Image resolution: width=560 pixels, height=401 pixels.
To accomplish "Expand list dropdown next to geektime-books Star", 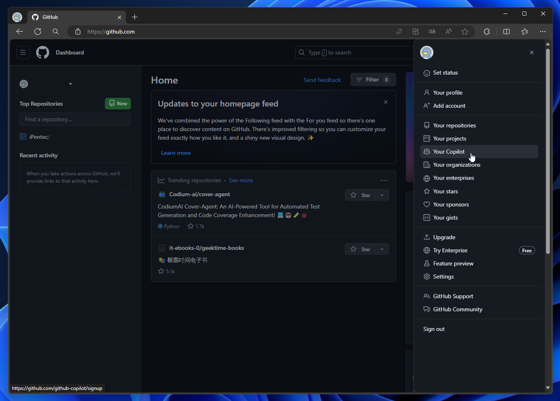I will pyautogui.click(x=382, y=249).
